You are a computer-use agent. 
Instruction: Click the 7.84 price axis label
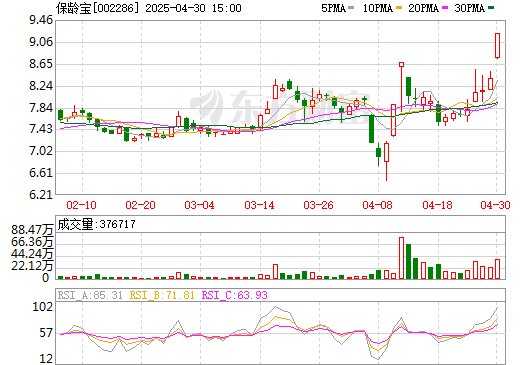41,108
